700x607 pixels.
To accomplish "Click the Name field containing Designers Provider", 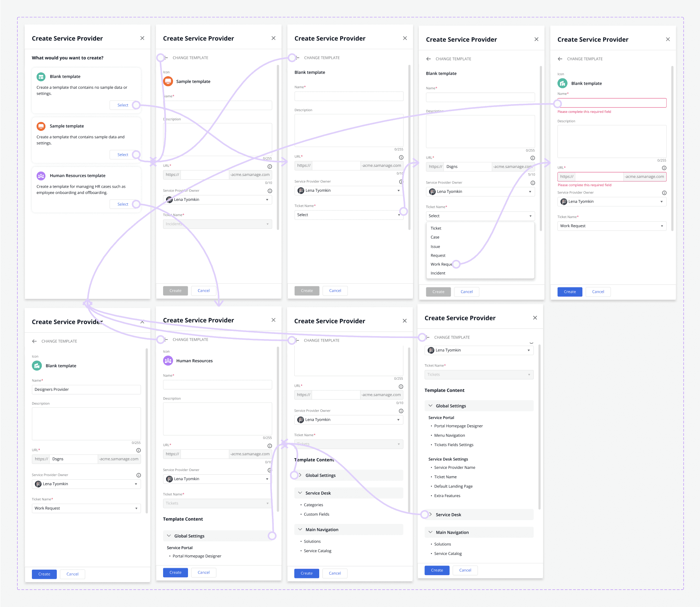I will [x=86, y=390].
